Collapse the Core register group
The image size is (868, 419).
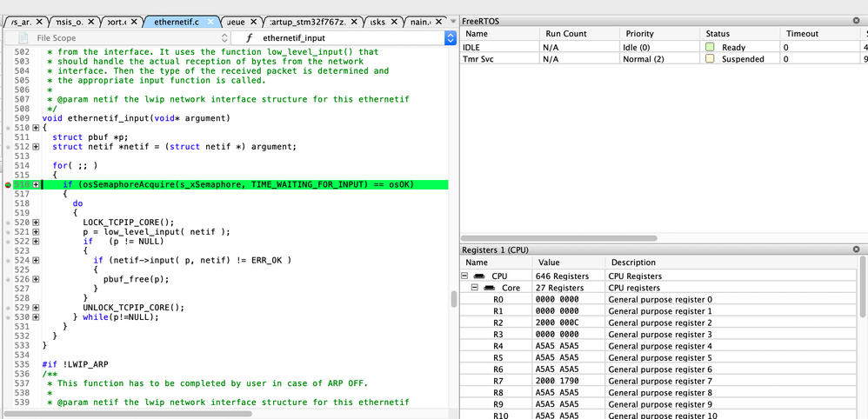coord(474,288)
